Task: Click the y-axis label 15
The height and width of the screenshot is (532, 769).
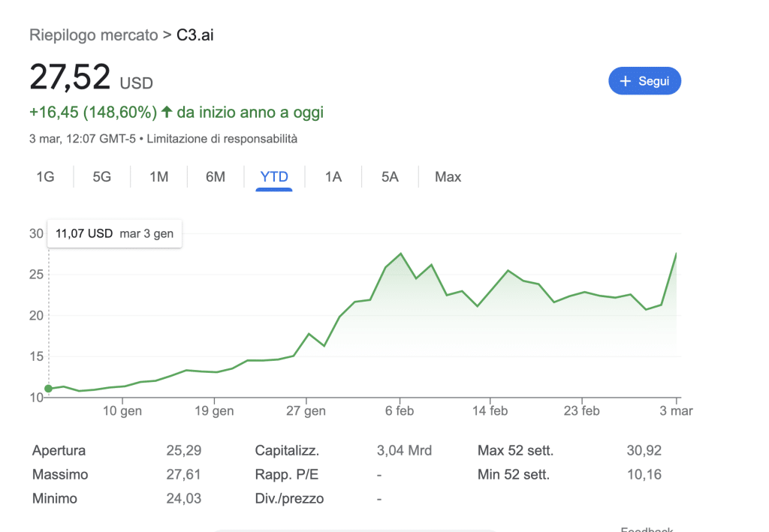Action: pos(36,356)
